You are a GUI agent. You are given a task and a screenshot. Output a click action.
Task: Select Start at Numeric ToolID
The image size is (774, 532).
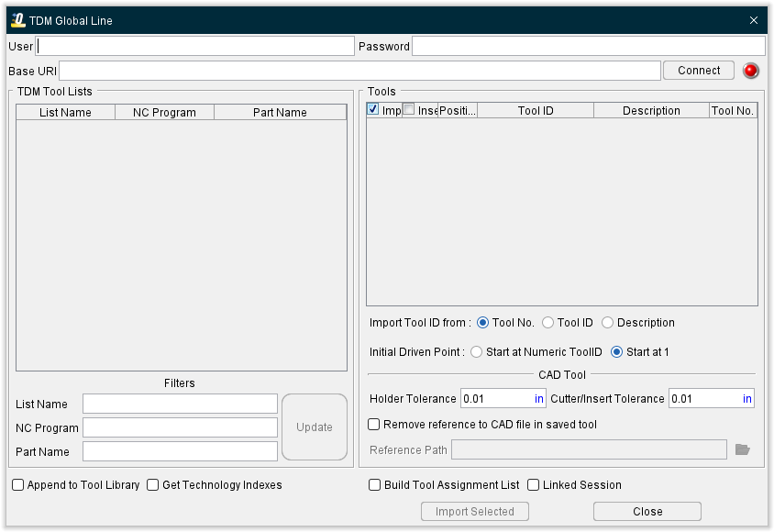pyautogui.click(x=476, y=352)
